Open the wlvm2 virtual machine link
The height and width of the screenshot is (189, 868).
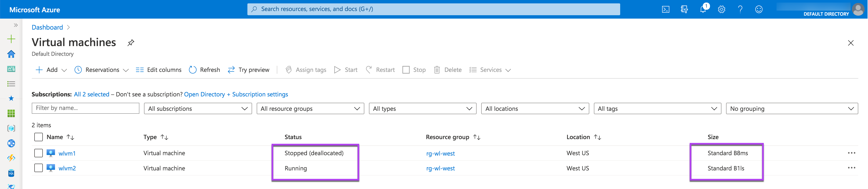pyautogui.click(x=67, y=168)
